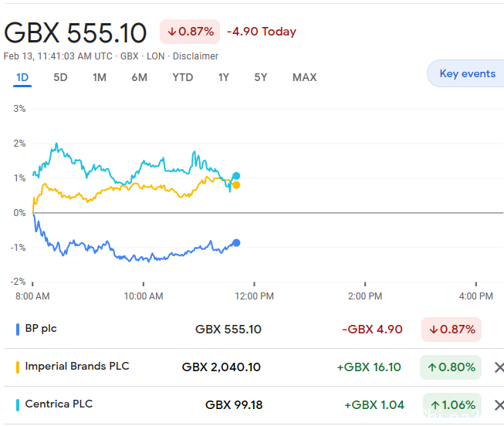Image resolution: width=504 pixels, height=426 pixels.
Task: Click the +GBX 16.10 change value
Action: click(369, 367)
